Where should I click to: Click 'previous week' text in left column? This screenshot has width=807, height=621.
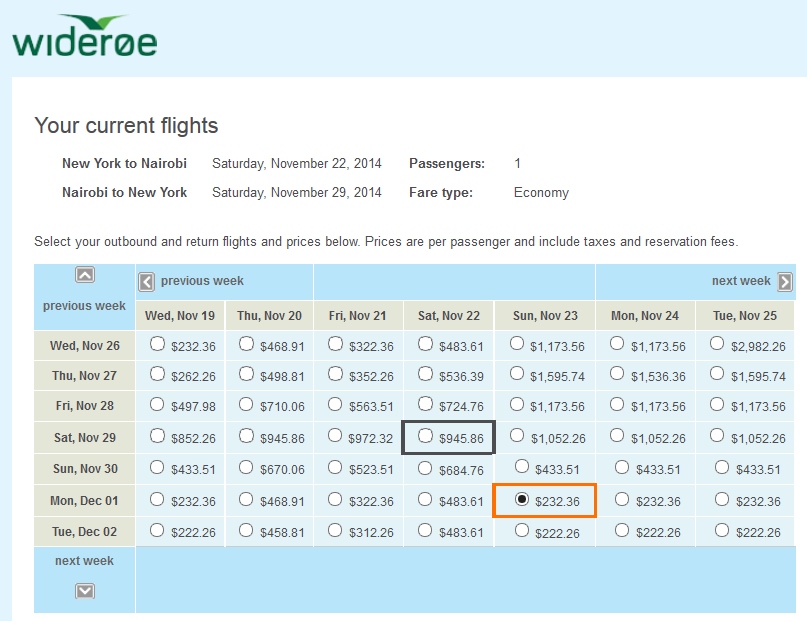[85, 306]
